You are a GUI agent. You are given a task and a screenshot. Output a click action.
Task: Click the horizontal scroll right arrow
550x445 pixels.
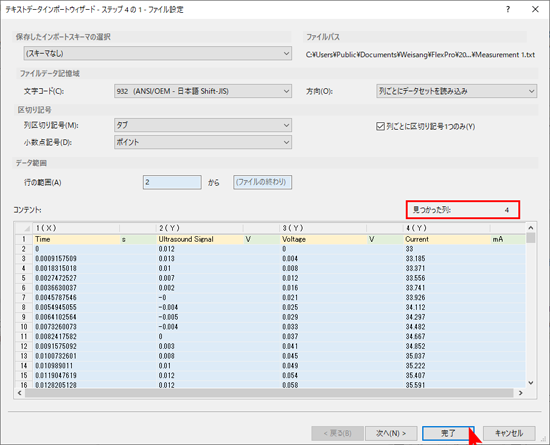pyautogui.click(x=521, y=393)
